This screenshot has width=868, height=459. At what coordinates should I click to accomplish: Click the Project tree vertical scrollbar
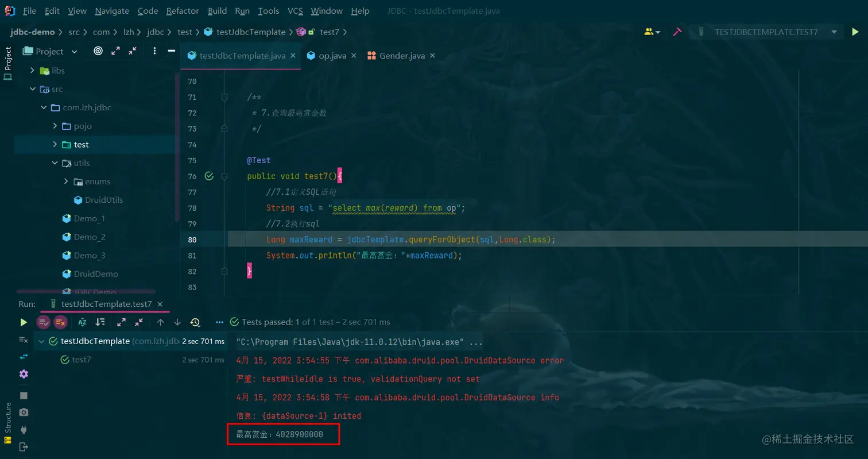(177, 146)
